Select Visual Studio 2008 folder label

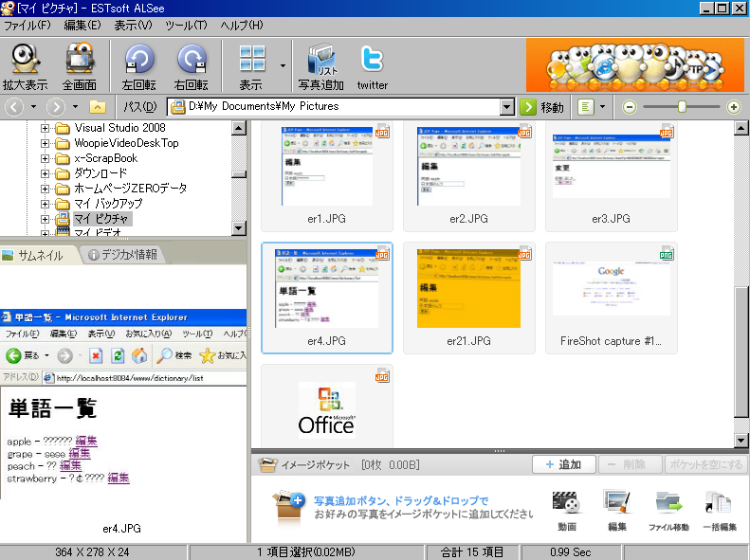tap(120, 128)
